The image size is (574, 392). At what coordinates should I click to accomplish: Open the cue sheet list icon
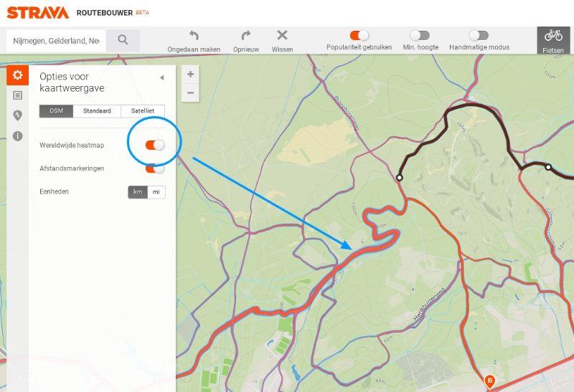(17, 95)
